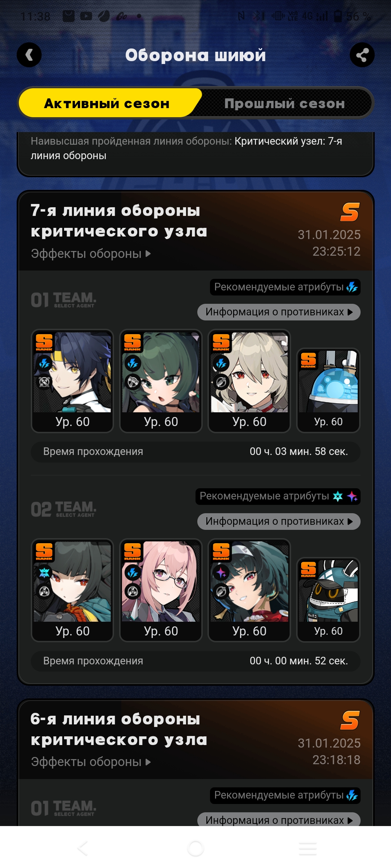Open Рекомендуемые атрибуты for 6th line team 01
This screenshot has height=868, width=391.
point(285,795)
